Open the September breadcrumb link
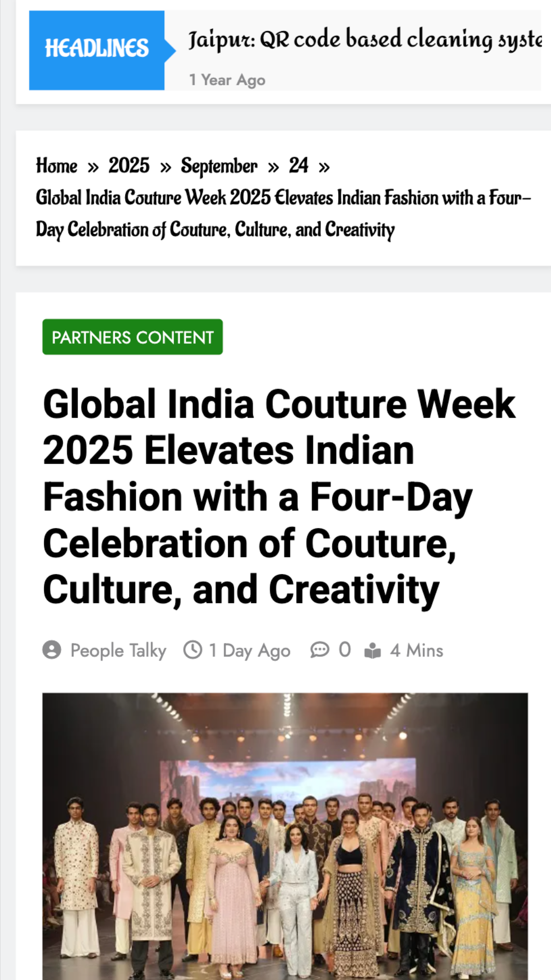The image size is (551, 980). [219, 166]
